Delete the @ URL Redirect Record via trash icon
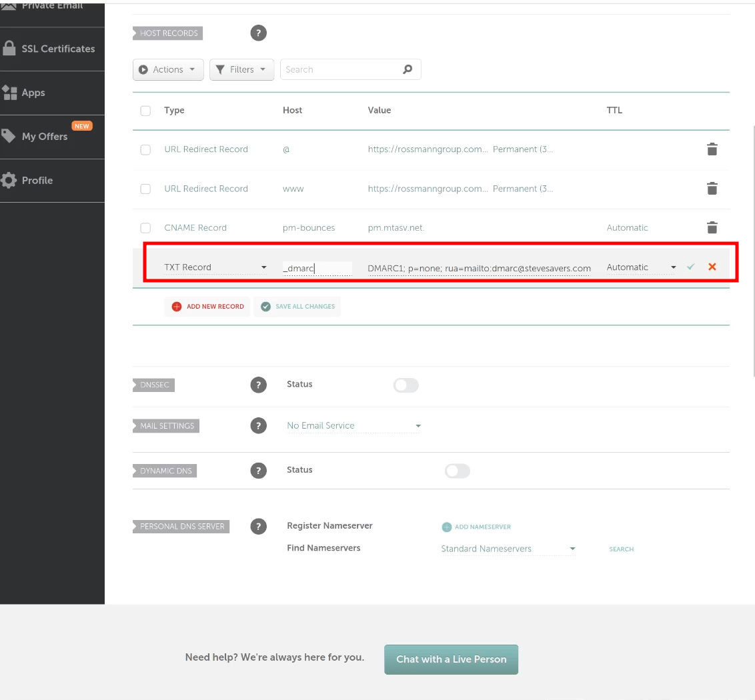Image resolution: width=755 pixels, height=700 pixels. 712,149
